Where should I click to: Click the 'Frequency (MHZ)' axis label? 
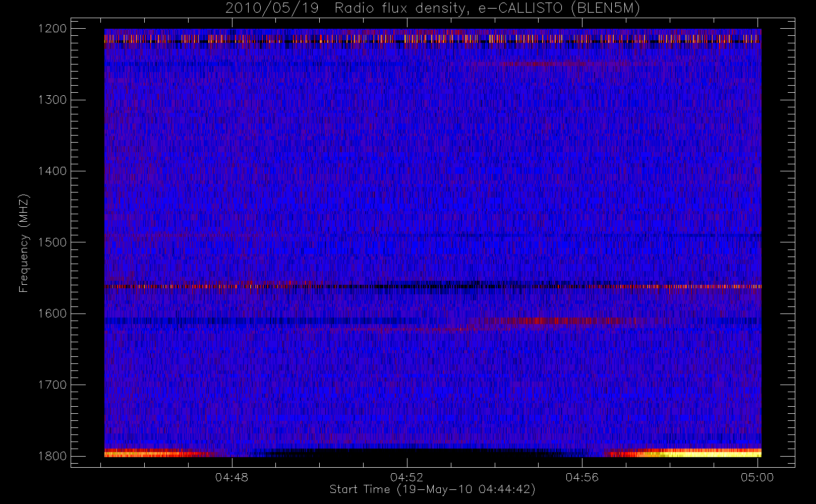coord(23,243)
